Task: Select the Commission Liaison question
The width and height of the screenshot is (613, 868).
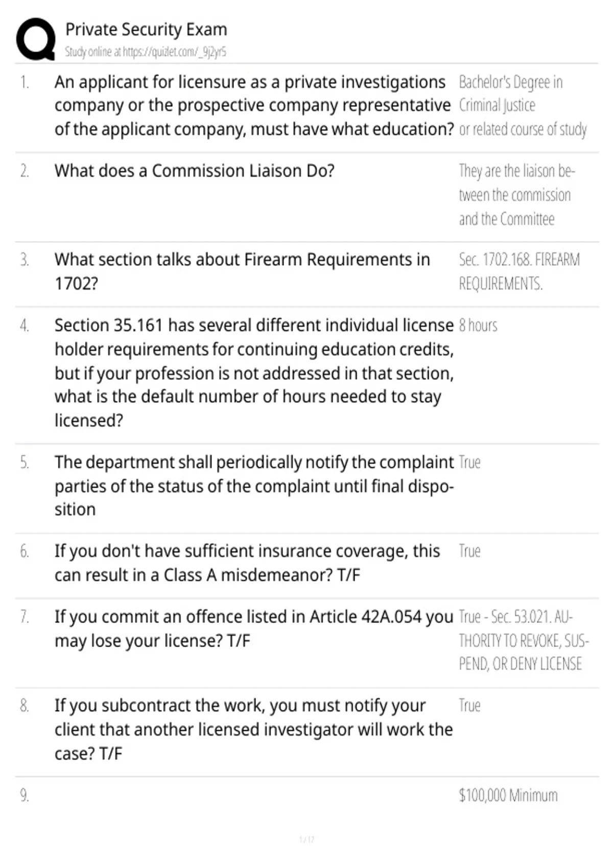Action: (194, 171)
